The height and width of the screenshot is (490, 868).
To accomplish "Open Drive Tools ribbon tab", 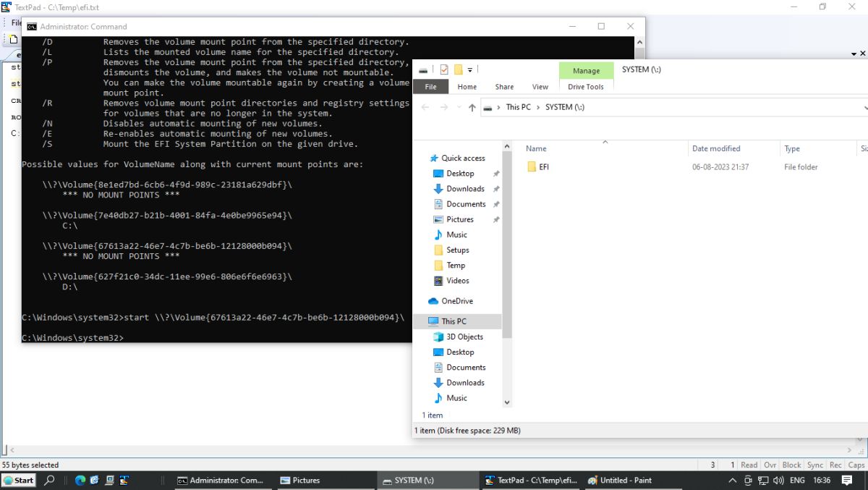I will point(586,87).
